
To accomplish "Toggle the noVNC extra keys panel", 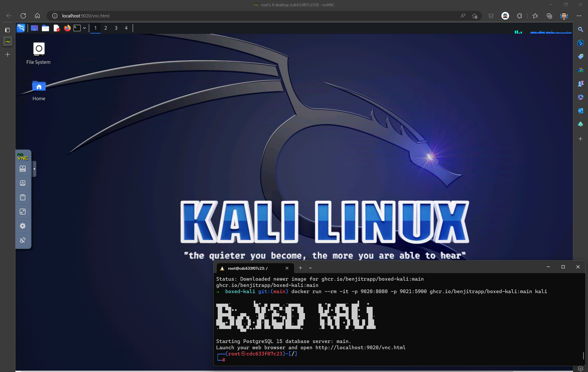I will click(23, 183).
